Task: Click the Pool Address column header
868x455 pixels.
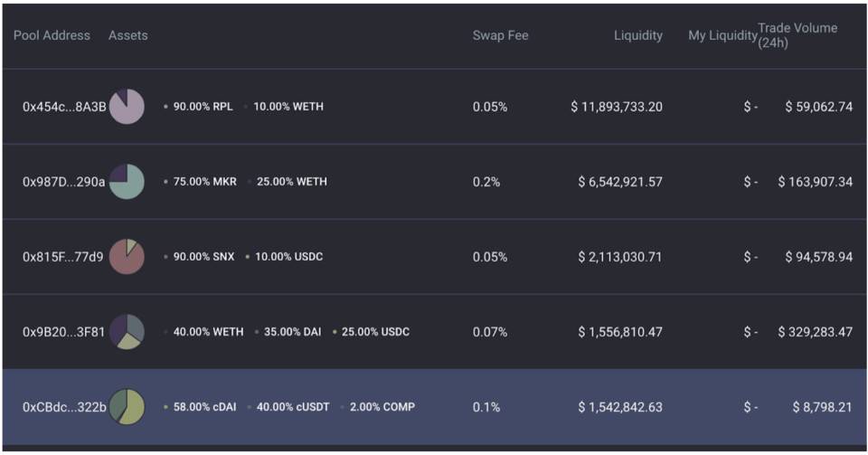Action: (52, 35)
